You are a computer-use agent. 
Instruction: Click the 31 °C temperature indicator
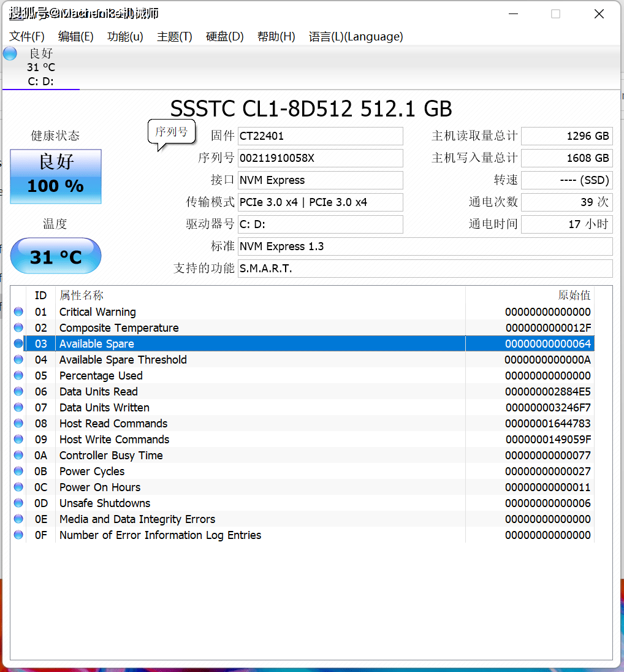tap(55, 256)
